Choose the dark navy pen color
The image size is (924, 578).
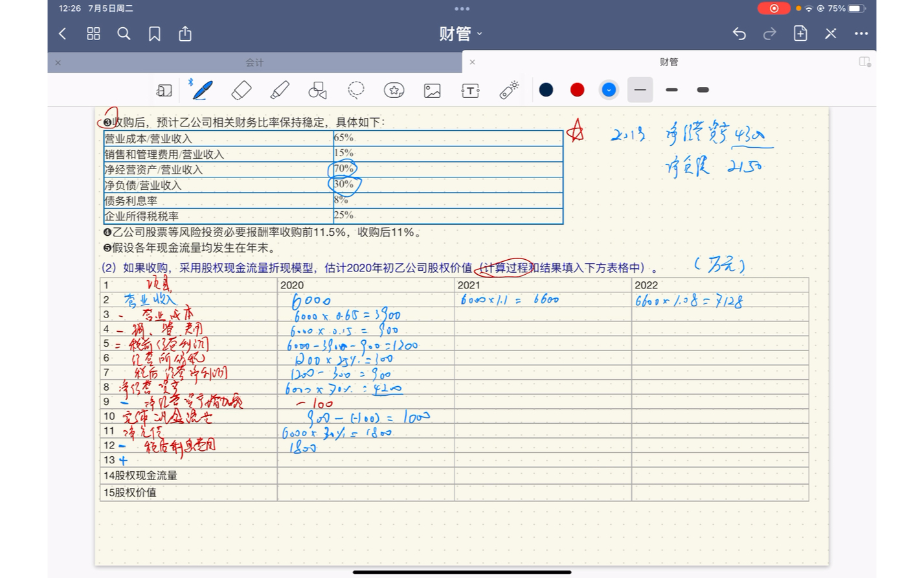[x=547, y=90]
